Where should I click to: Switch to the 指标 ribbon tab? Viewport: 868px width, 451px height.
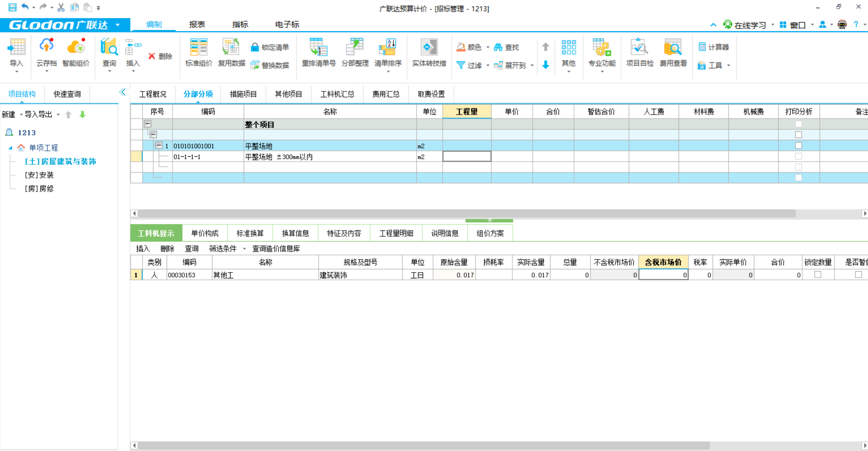(240, 24)
